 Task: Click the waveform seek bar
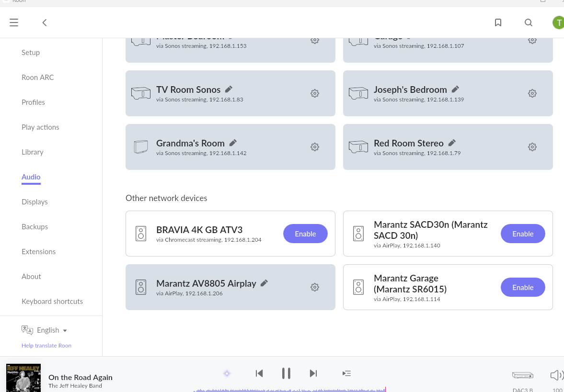(289, 390)
